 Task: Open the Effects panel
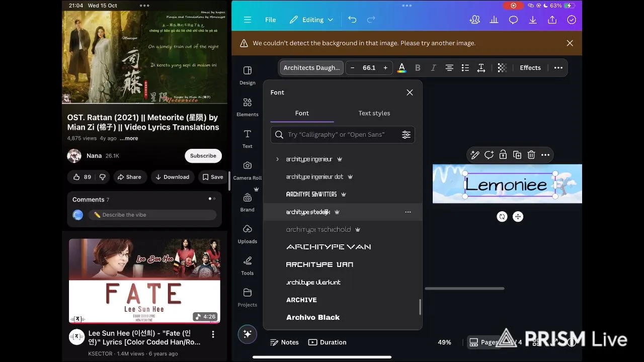pos(530,68)
